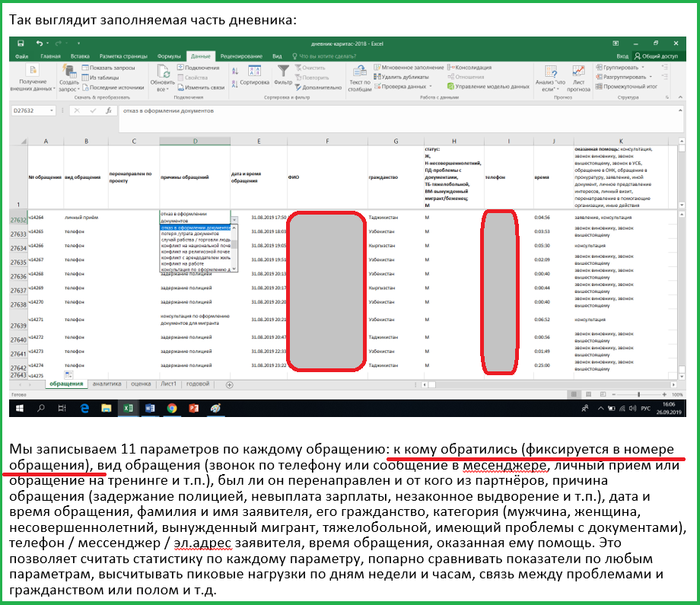Open the Разметка страницы tab

(123, 56)
